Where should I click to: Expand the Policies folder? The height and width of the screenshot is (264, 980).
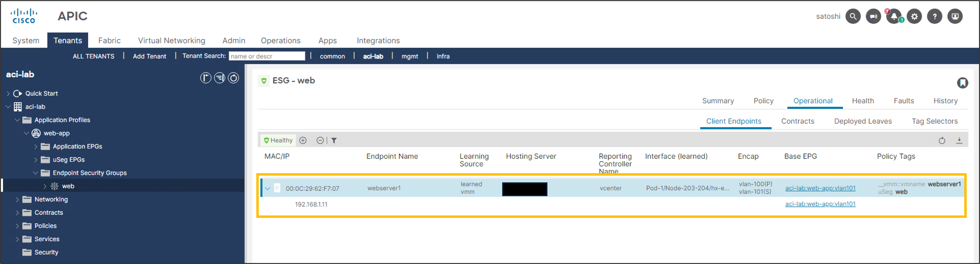tap(17, 226)
